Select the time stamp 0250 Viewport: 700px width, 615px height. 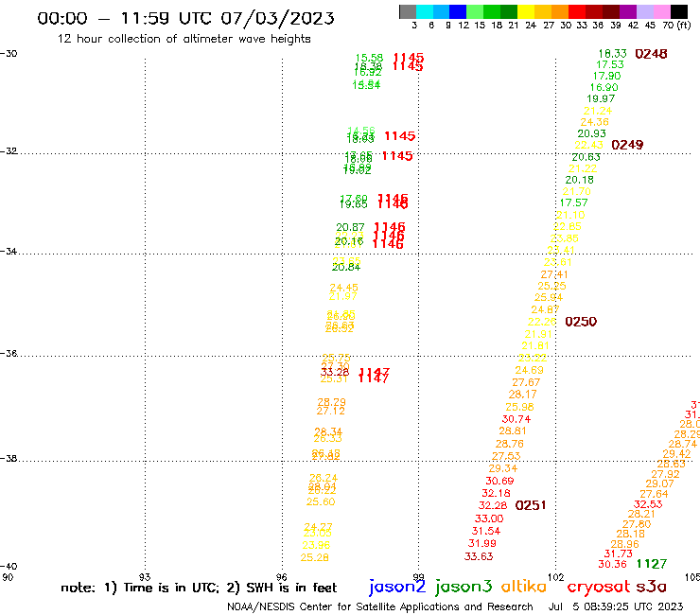[x=581, y=322]
